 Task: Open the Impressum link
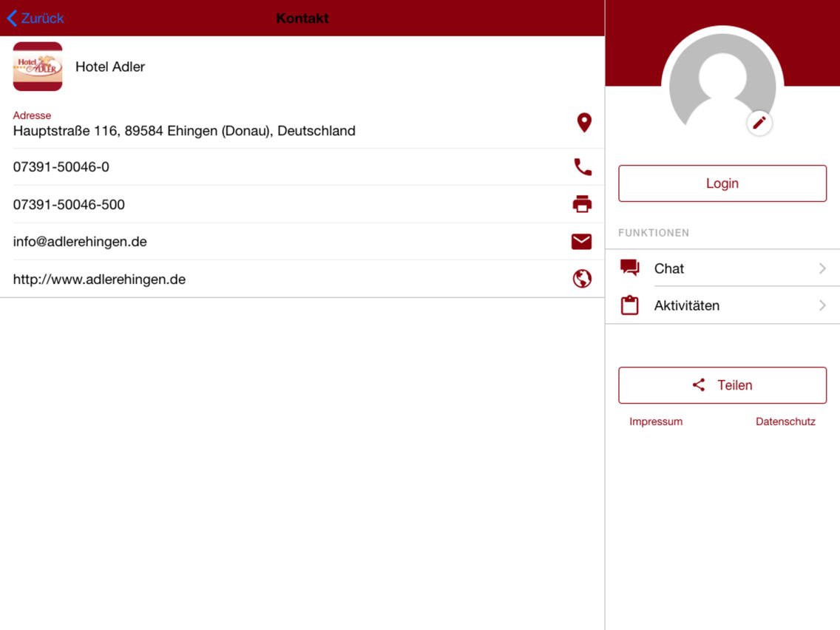656,421
